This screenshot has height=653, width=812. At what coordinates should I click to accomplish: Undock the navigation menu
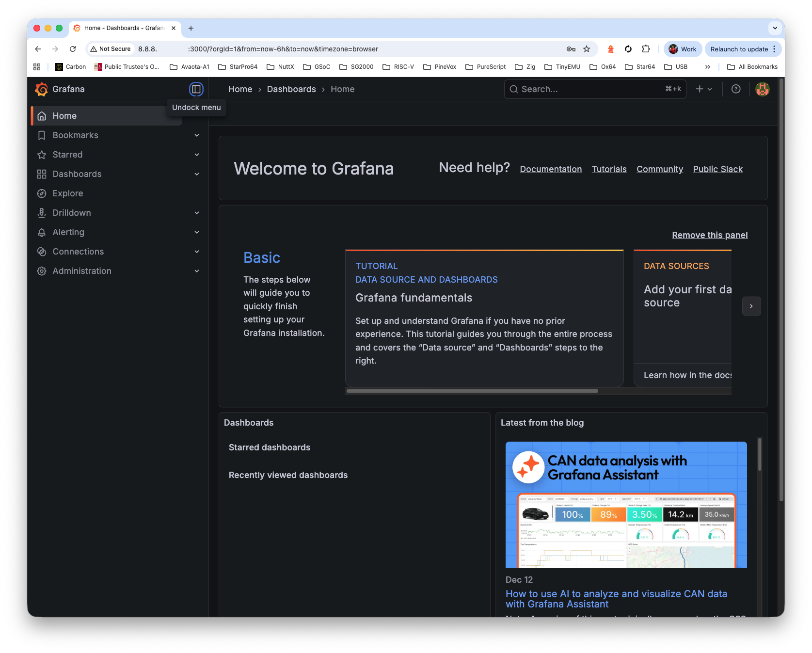pos(196,89)
